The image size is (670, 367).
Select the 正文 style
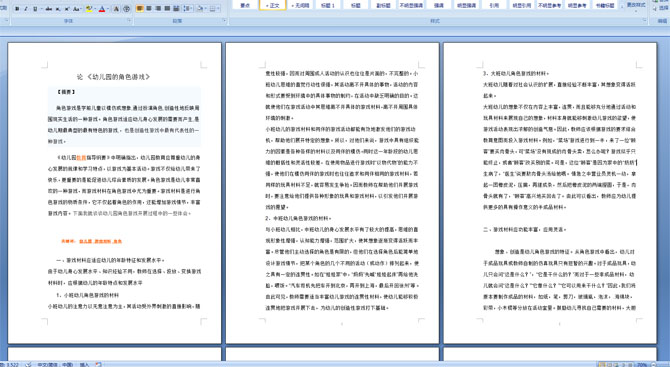272,5
